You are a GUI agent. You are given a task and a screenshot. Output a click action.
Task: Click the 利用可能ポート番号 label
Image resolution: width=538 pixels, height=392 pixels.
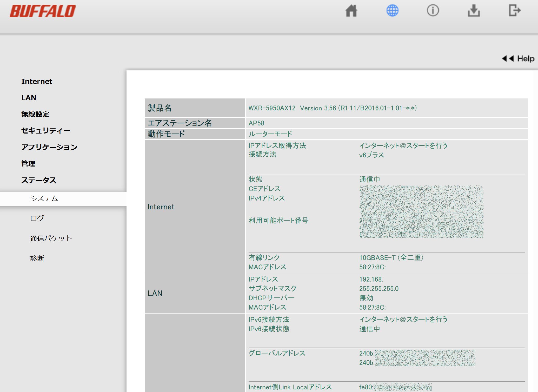[x=278, y=221]
